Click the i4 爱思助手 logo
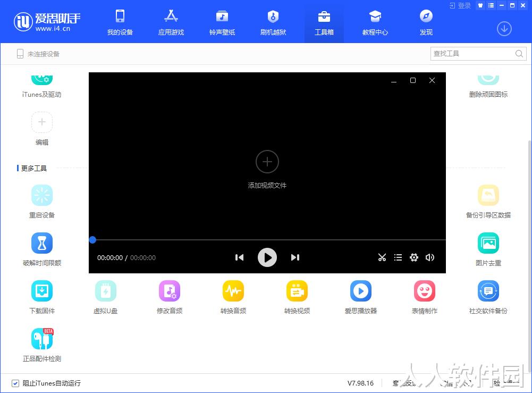 tap(47, 22)
